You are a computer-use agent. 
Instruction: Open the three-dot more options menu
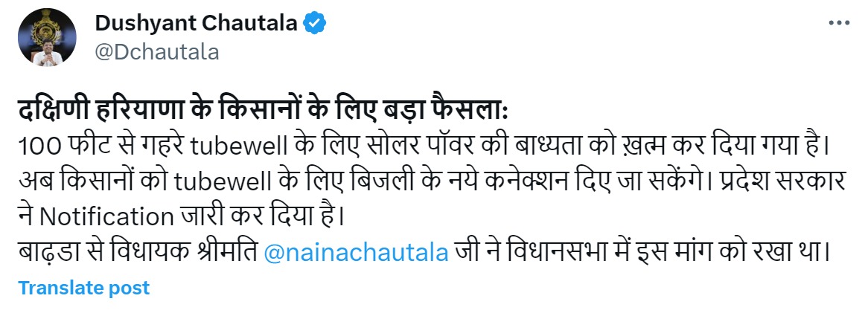click(838, 25)
